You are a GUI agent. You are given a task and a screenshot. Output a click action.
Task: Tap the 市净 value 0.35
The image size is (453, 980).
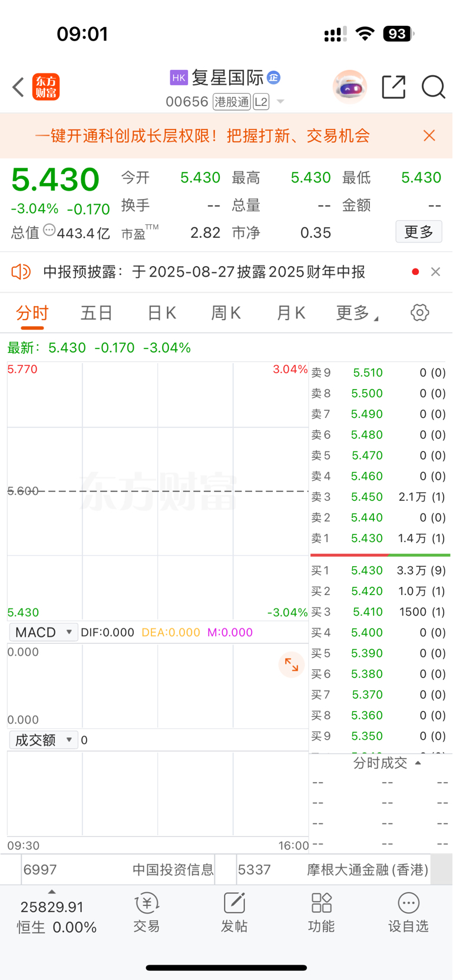point(315,232)
